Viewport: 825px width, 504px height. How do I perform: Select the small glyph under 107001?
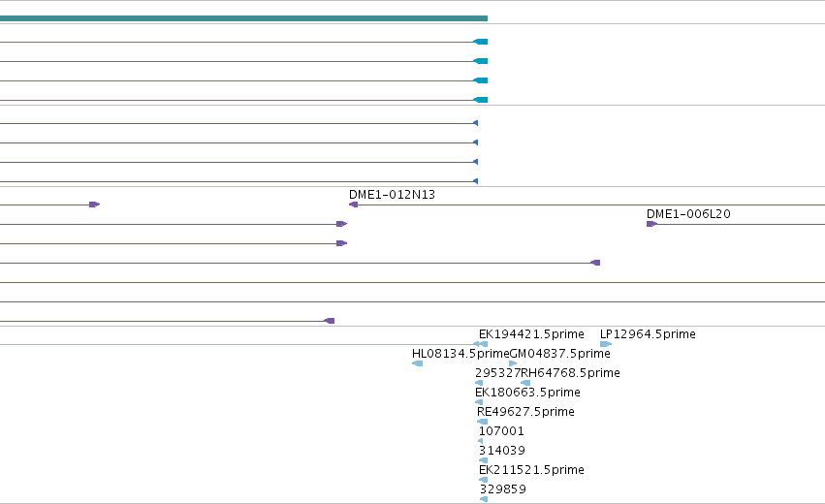tap(481, 441)
